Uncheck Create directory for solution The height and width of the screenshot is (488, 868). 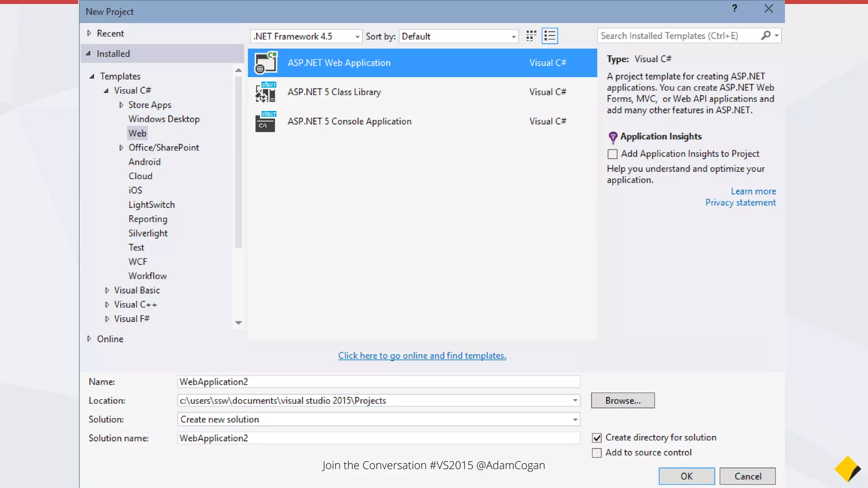click(x=597, y=438)
